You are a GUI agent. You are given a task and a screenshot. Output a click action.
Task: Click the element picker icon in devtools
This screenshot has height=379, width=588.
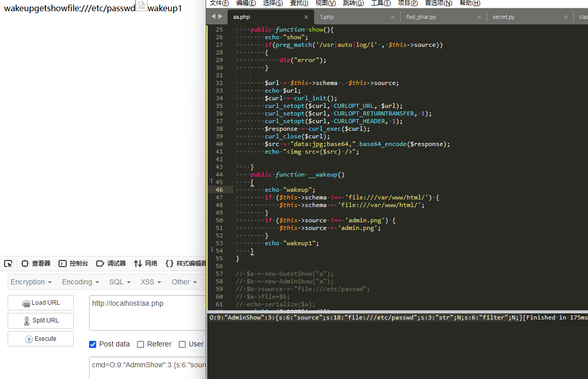(x=8, y=264)
